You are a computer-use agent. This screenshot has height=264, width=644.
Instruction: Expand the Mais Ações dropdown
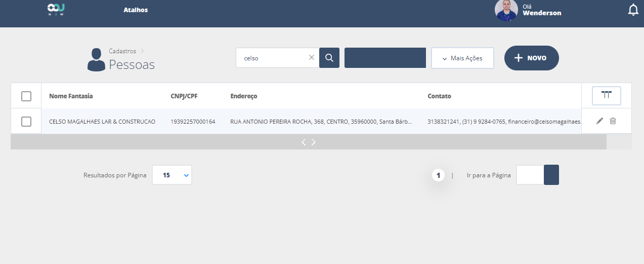462,58
